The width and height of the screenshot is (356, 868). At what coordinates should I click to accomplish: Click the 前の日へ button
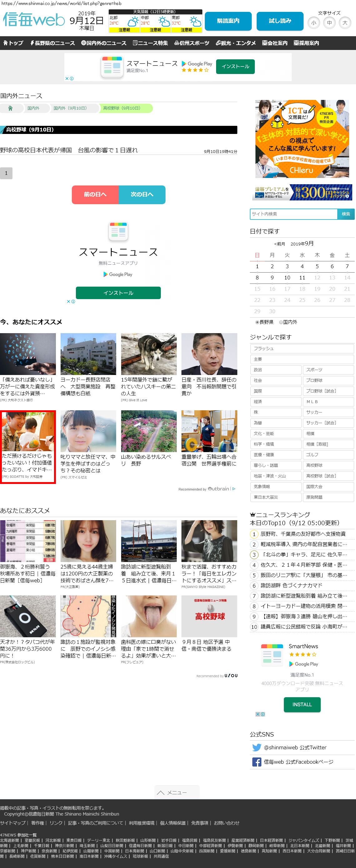95,195
